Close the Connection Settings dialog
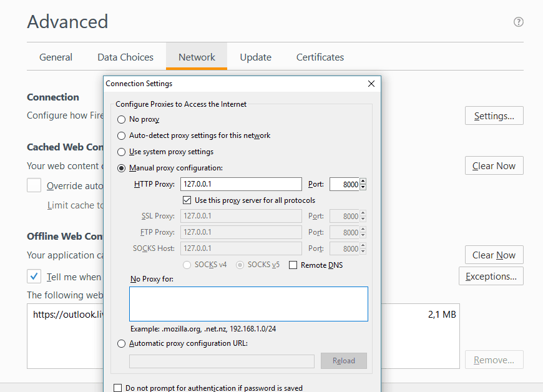543x392 pixels. (x=371, y=84)
